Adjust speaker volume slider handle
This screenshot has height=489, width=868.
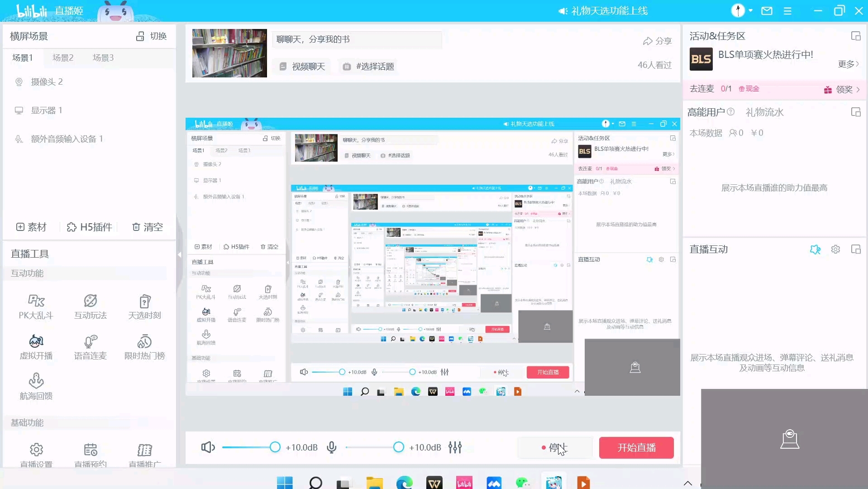tap(275, 447)
